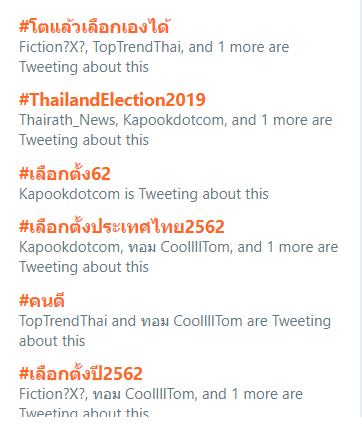Screen dimensions: 362x439
Task: Open the #คนดี hashtag
Action: pyautogui.click(x=42, y=300)
